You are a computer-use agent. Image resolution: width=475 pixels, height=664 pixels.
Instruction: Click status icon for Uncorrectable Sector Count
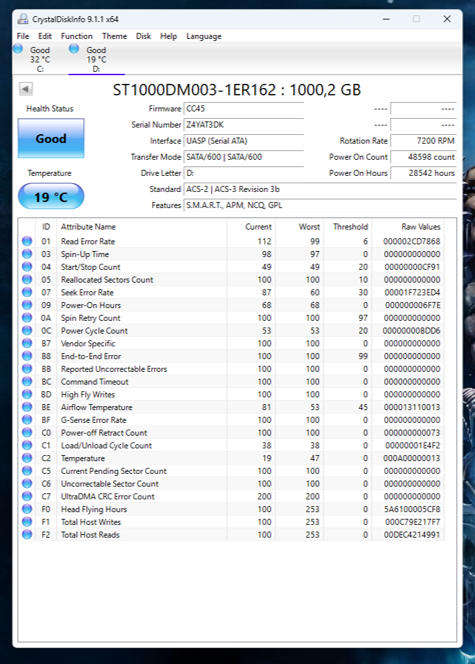pos(27,483)
